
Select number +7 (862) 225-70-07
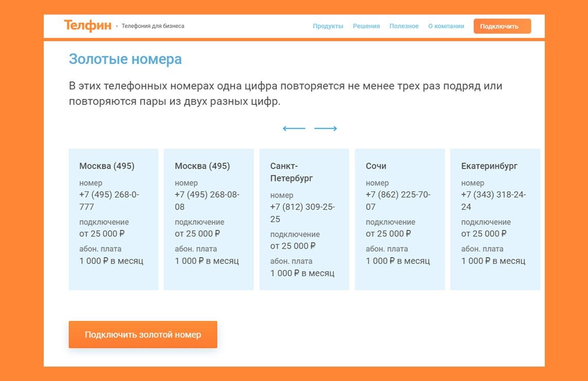[398, 201]
